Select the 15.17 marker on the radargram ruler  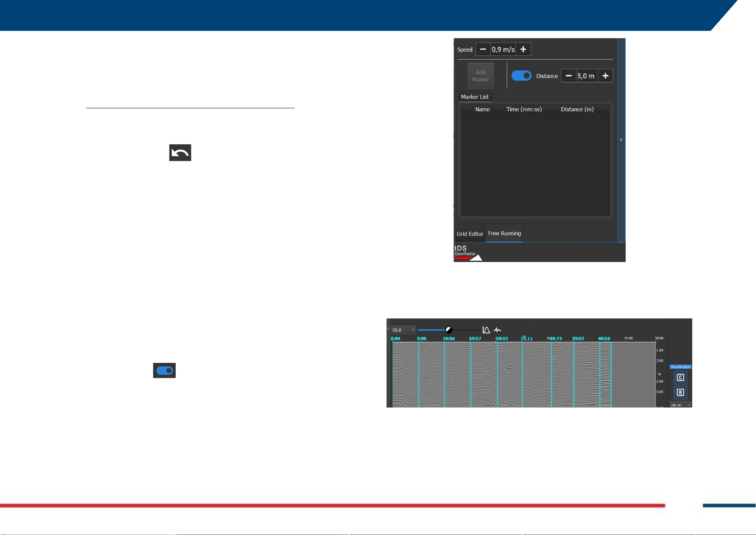tap(475, 339)
